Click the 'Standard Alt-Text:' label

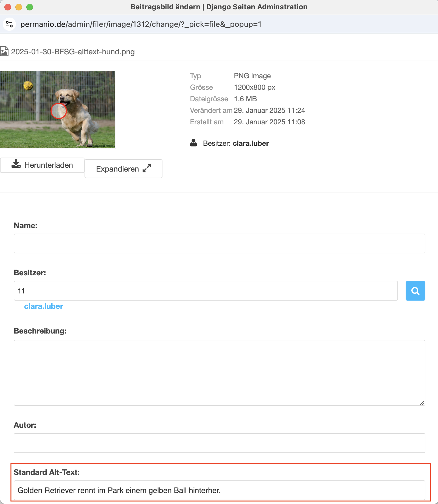click(x=47, y=472)
